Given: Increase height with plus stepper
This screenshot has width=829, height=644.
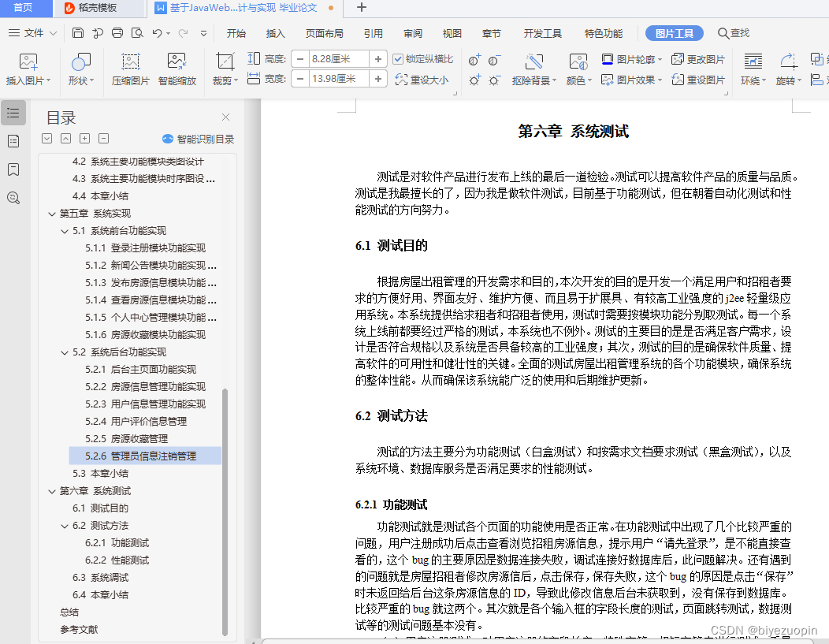Looking at the screenshot, I should pos(378,58).
